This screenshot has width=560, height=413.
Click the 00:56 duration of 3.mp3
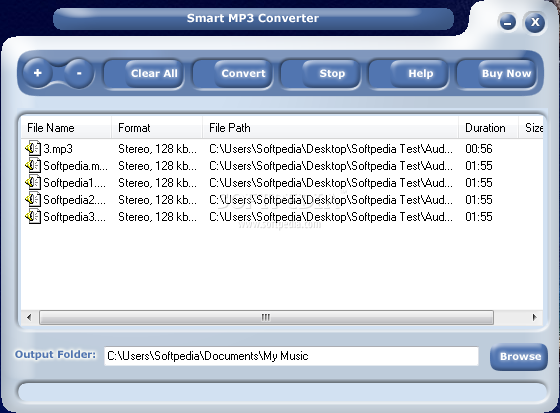tap(479, 149)
